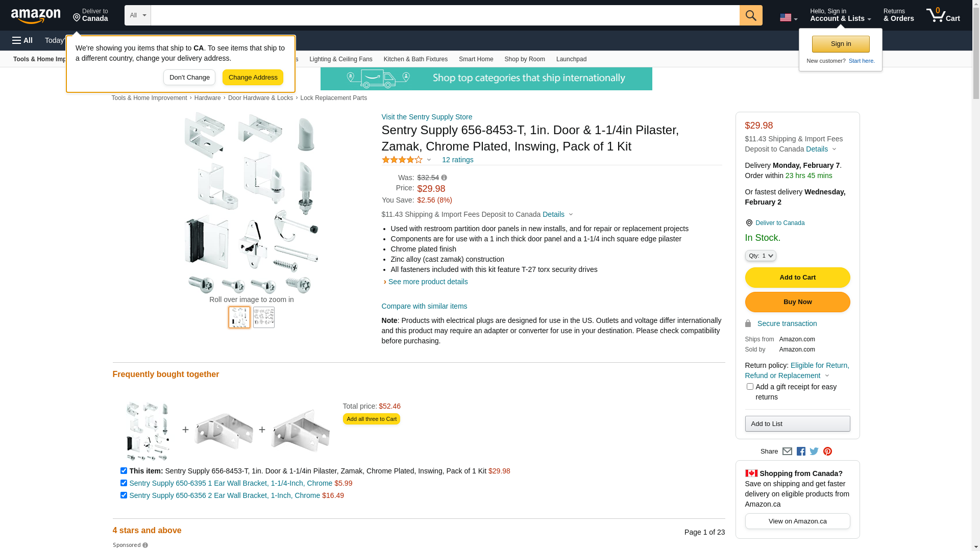Share on Facebook icon
Image resolution: width=980 pixels, height=551 pixels.
click(x=801, y=452)
